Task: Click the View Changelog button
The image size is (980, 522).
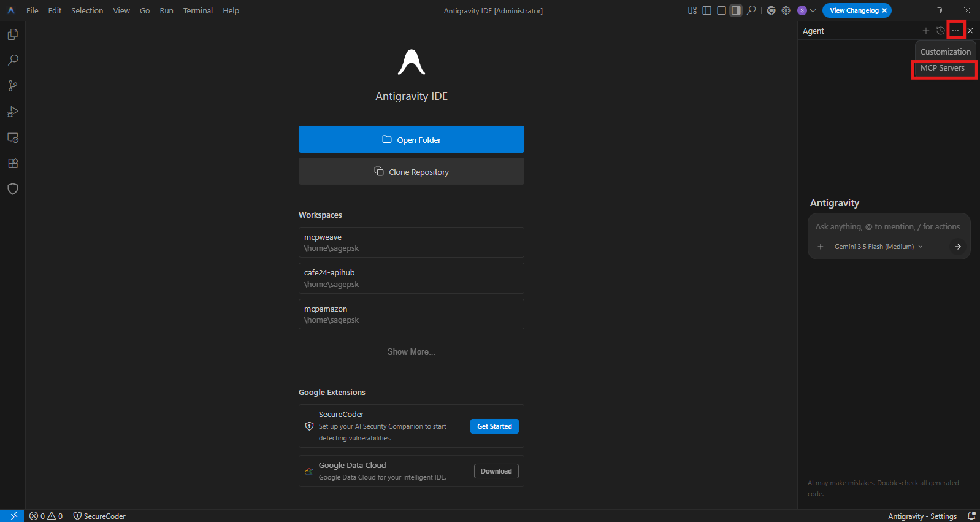Action: (854, 10)
